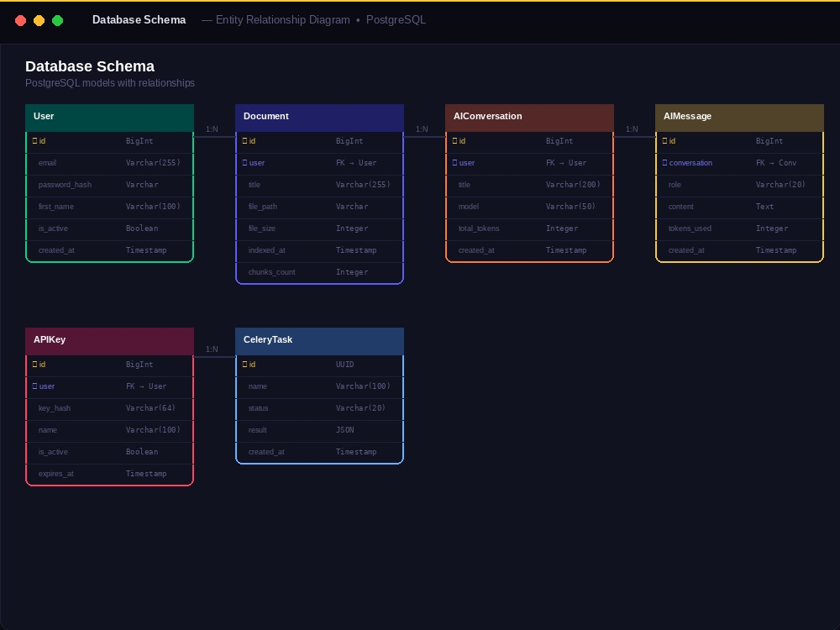840x630 pixels.
Task: Click the status field in CeleryTask table
Action: (x=319, y=408)
